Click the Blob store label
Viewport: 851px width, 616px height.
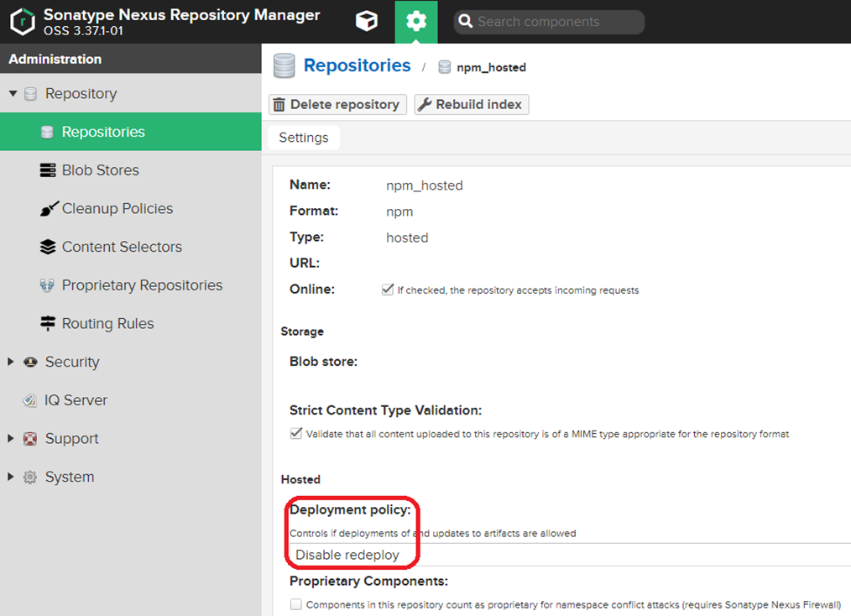323,362
